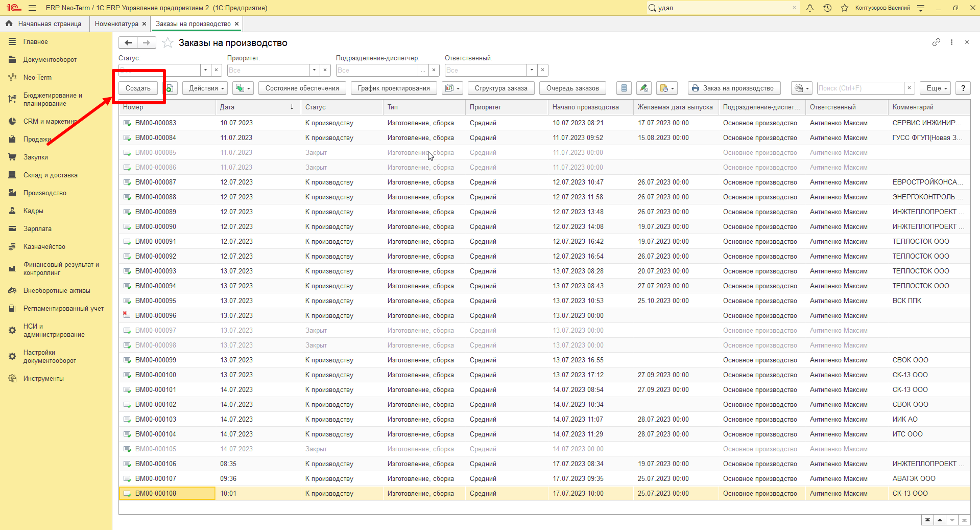Open the gear list settings dropdown

tap(801, 88)
